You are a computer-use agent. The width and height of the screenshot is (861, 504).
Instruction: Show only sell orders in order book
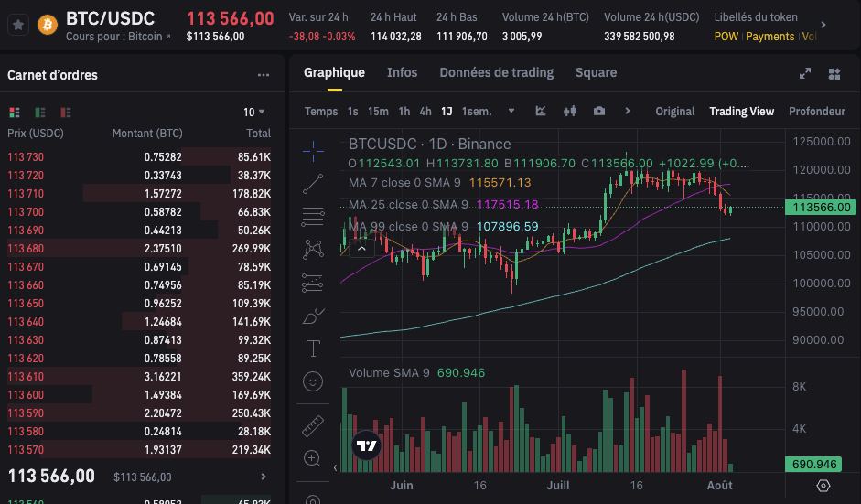coord(66,113)
